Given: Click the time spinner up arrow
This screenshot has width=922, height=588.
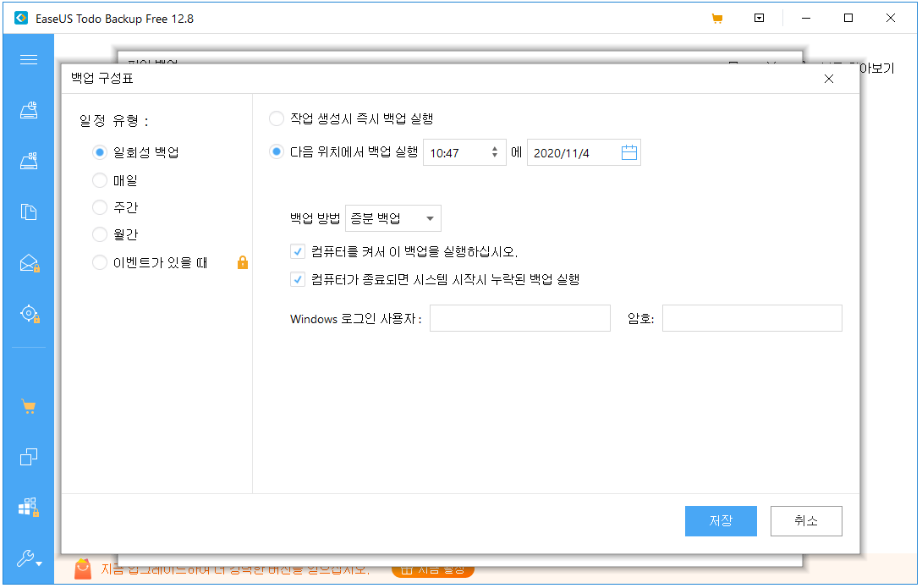Looking at the screenshot, I should coord(495,147).
